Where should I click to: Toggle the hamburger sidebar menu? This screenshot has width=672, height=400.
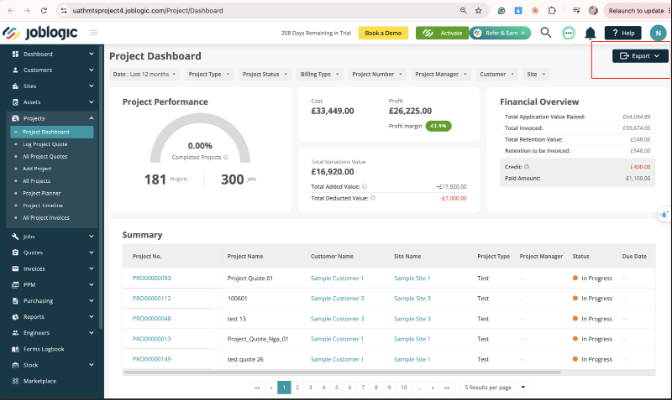click(93, 33)
